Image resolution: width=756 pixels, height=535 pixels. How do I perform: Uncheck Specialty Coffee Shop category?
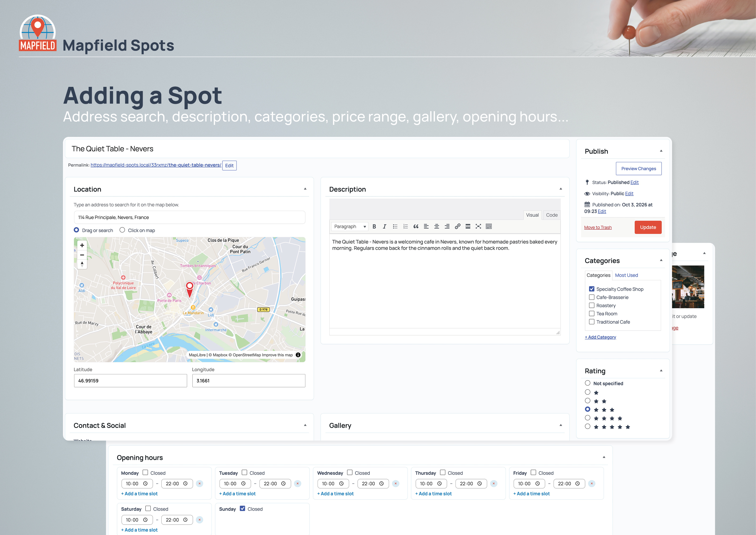pos(592,289)
